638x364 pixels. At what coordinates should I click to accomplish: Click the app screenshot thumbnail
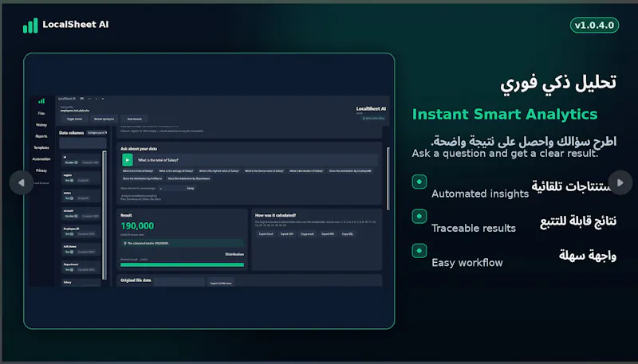pos(209,191)
